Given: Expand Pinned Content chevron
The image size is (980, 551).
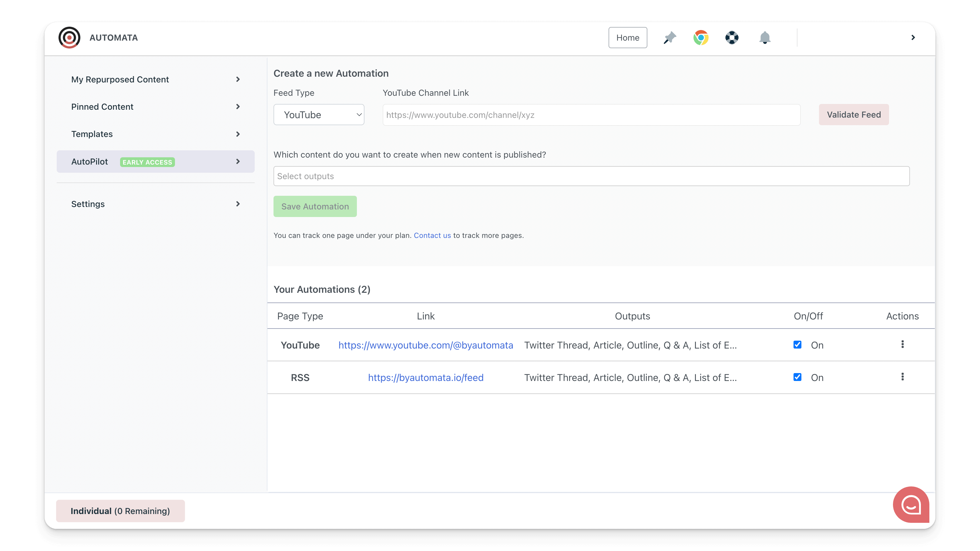Looking at the screenshot, I should pyautogui.click(x=238, y=106).
